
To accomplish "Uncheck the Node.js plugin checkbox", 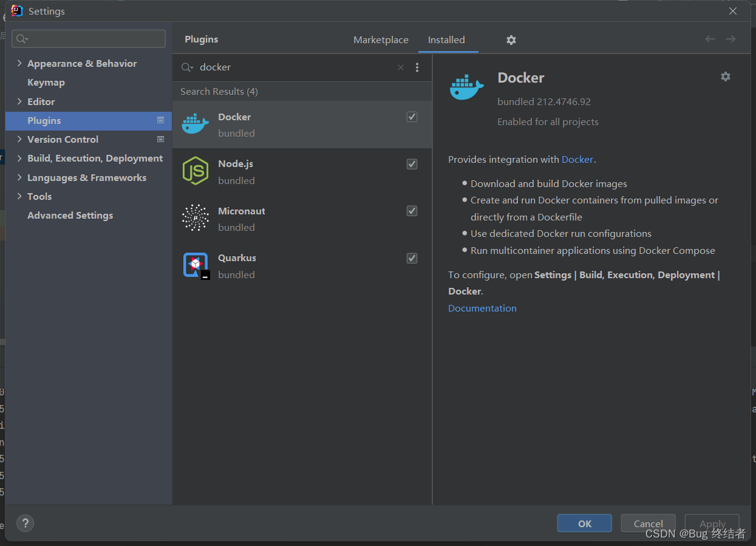I will [x=412, y=164].
